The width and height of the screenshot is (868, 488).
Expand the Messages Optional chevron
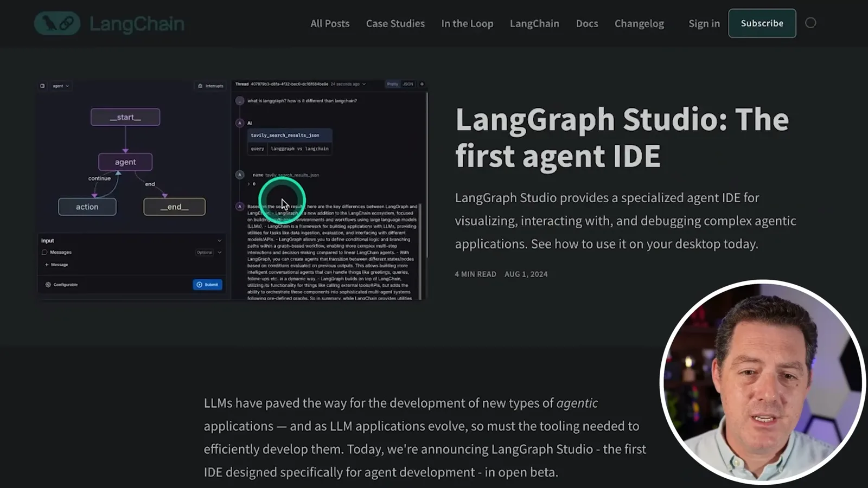click(x=220, y=252)
